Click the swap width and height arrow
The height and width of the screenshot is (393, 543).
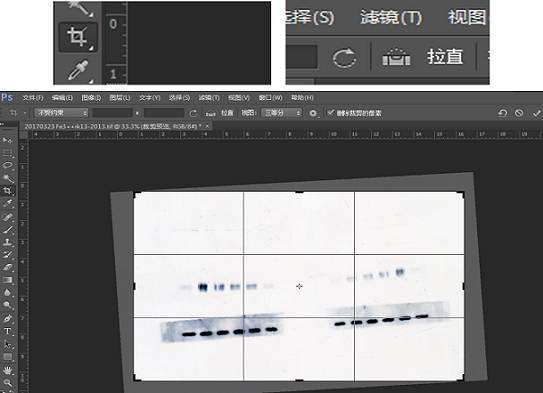coord(137,113)
